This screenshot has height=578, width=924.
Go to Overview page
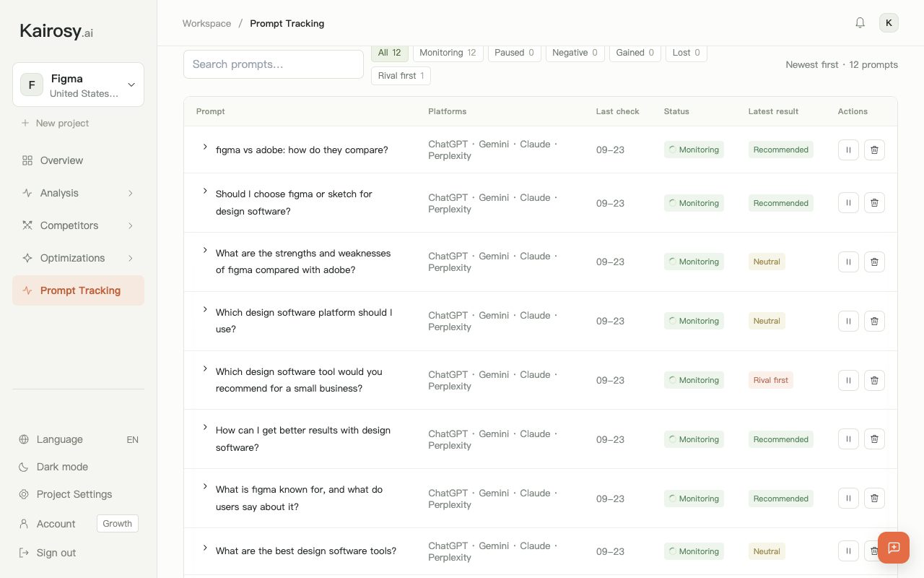[78, 160]
